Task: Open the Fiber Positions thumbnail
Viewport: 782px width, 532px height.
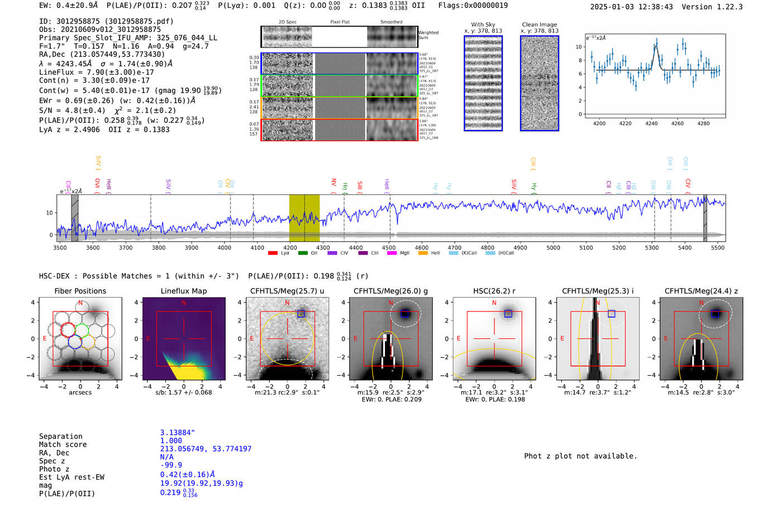Action: point(80,338)
